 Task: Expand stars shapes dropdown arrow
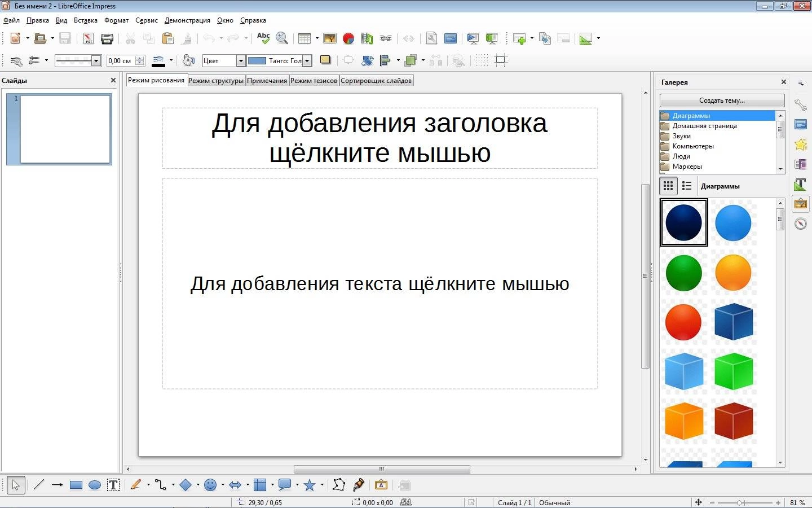[322, 484]
